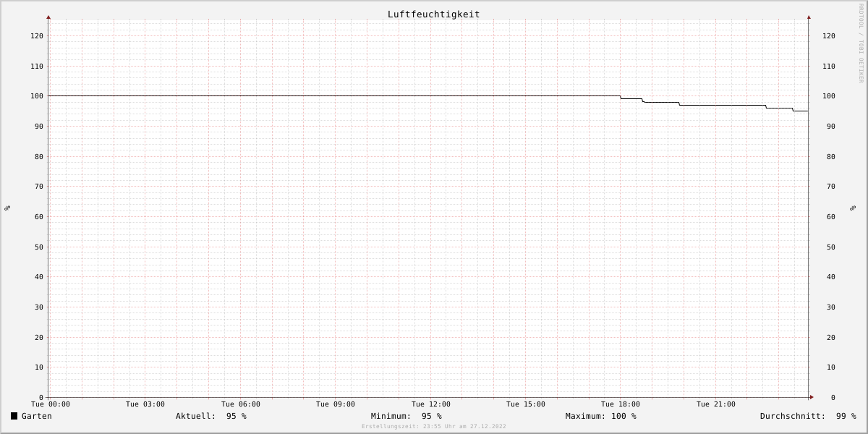Click the 30 label on the left axis
The width and height of the screenshot is (868, 434).
[39, 307]
